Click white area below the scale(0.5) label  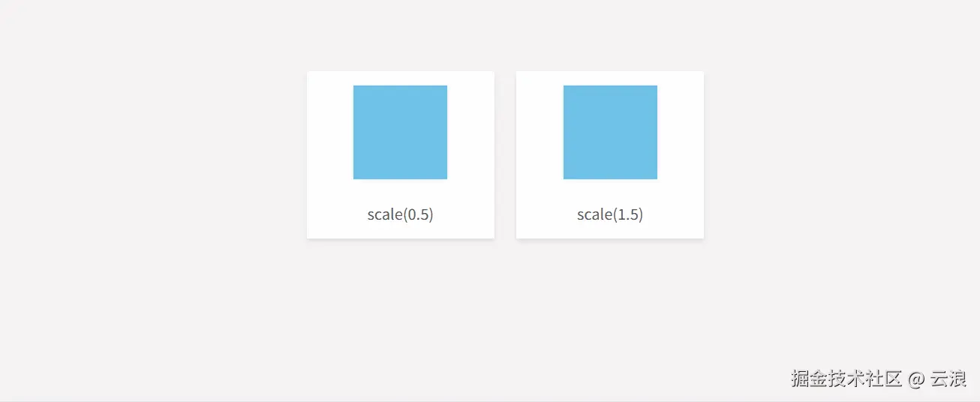pos(400,231)
